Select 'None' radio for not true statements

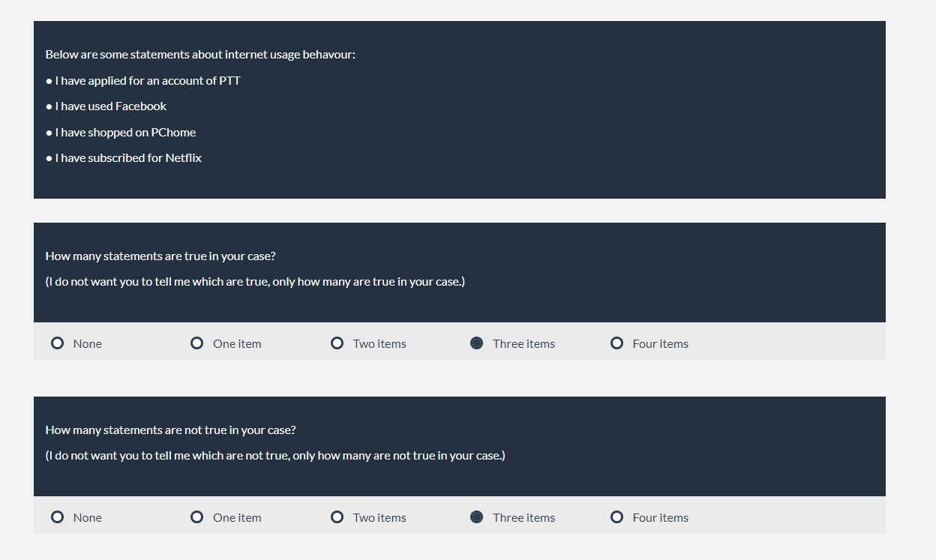(x=58, y=517)
